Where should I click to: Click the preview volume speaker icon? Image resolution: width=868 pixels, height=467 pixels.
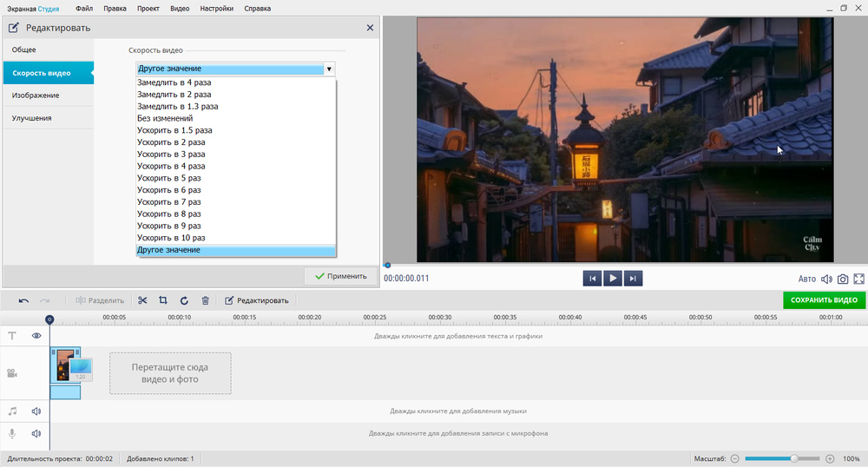pyautogui.click(x=826, y=279)
